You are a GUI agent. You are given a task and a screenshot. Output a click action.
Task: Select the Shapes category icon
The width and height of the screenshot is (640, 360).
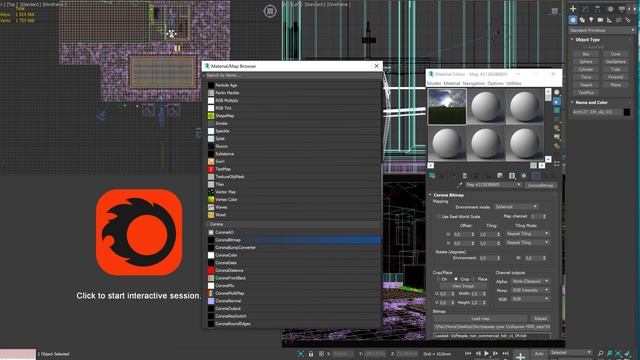pyautogui.click(x=582, y=20)
